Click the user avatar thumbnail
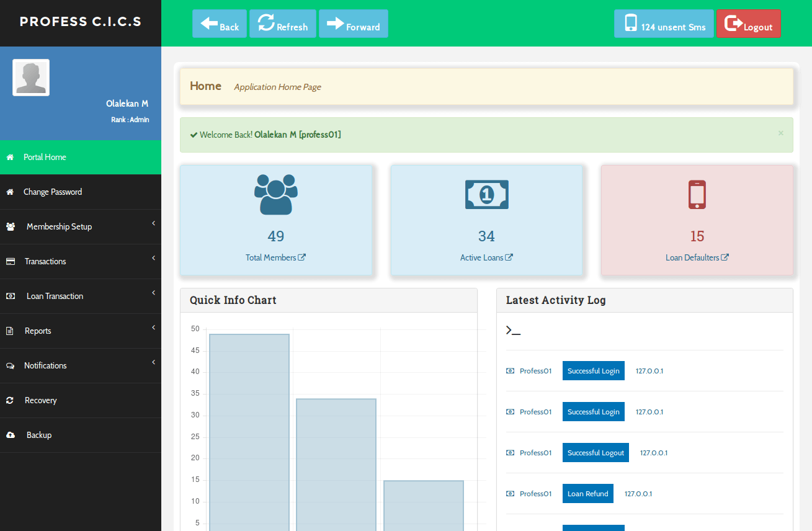Viewport: 812px width, 531px height. 31,78
